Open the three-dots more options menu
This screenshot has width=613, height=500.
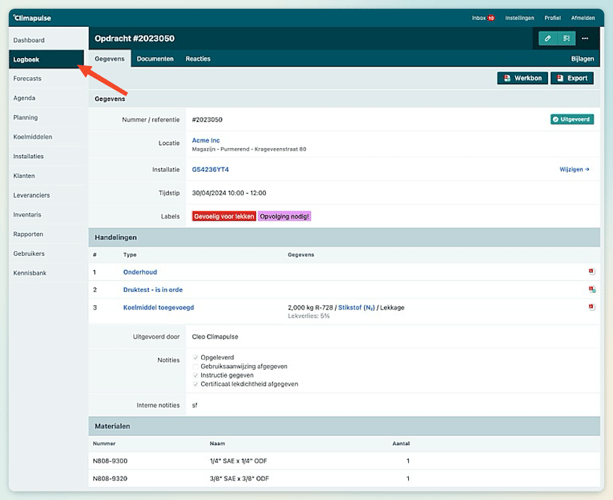[585, 38]
